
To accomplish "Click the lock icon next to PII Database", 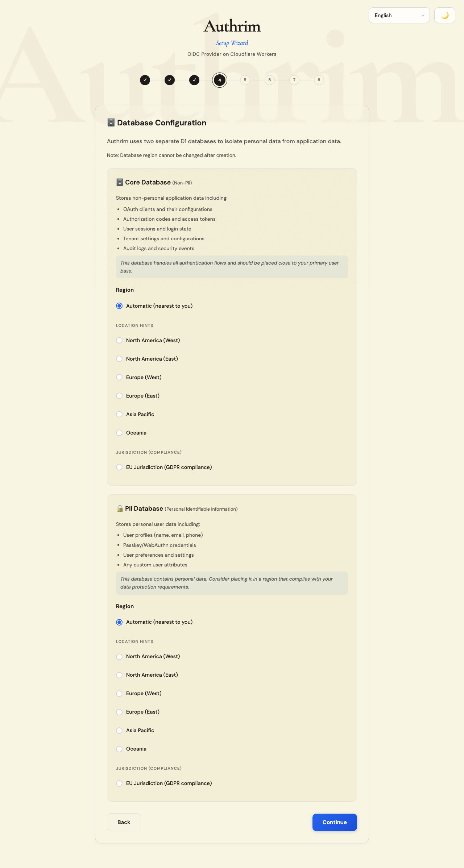I will (120, 508).
